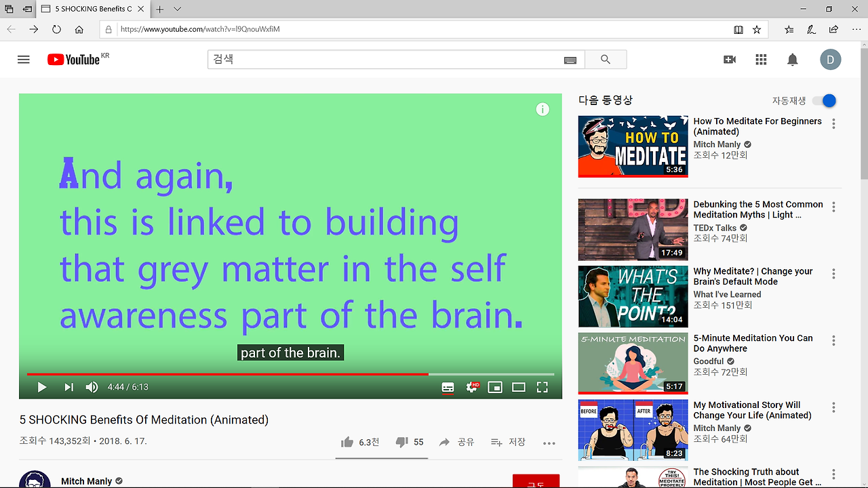Open the notifications bell
The width and height of the screenshot is (868, 488).
(x=792, y=59)
